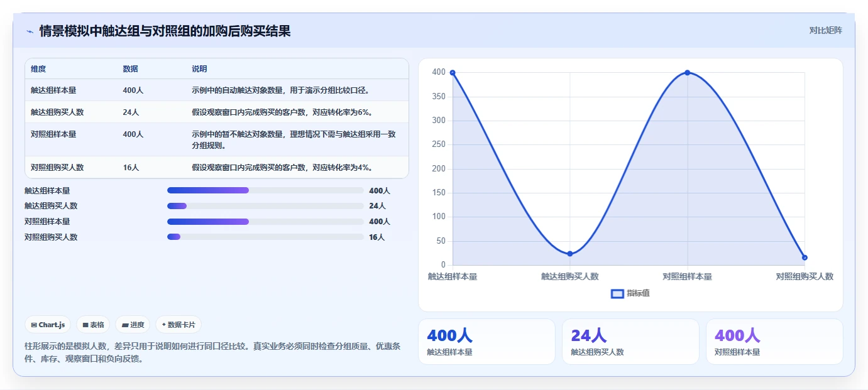Click the 16人 value beside progress bar
Viewport: 868px width, 390px height.
377,237
